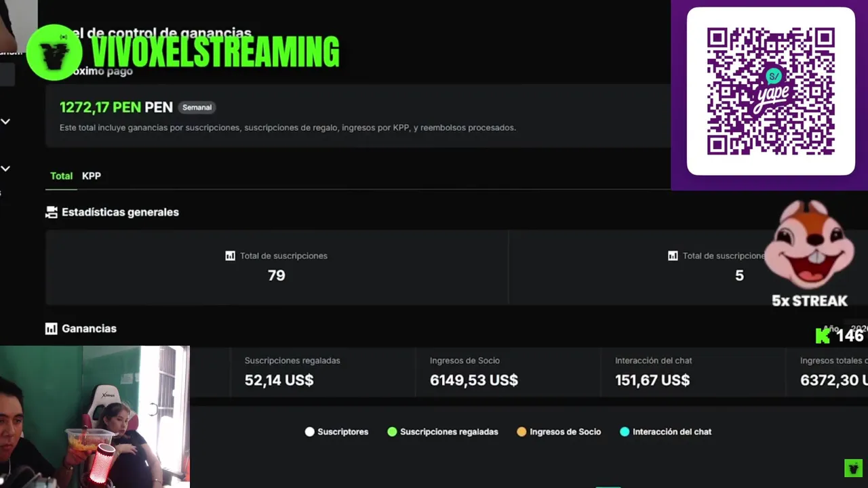Toggle Suscripciones regaladas legend item
The width and height of the screenshot is (868, 488).
pos(442,432)
